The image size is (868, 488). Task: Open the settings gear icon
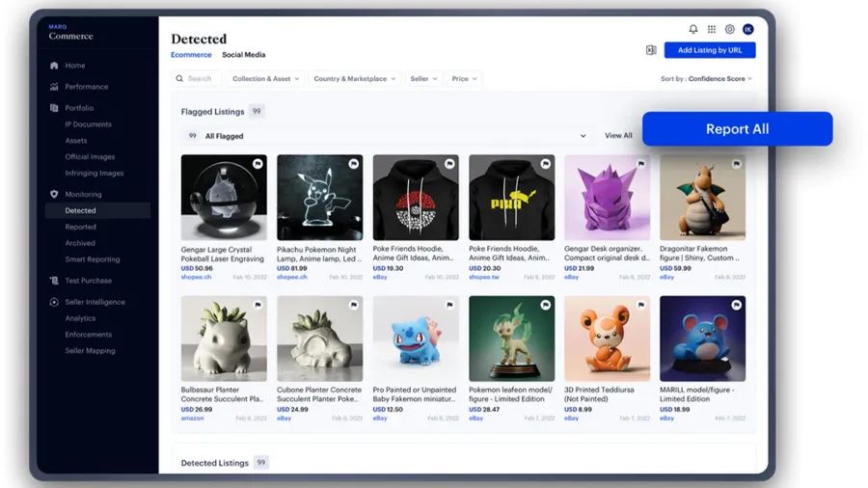tap(730, 29)
